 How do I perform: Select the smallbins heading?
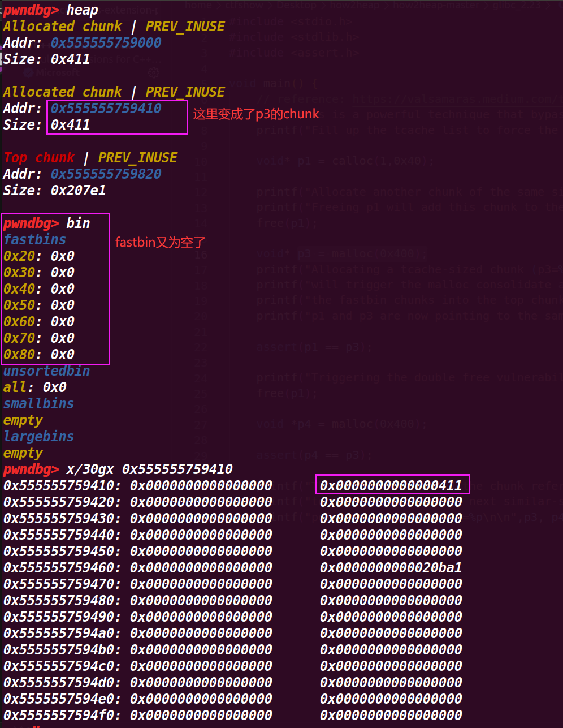[x=38, y=404]
